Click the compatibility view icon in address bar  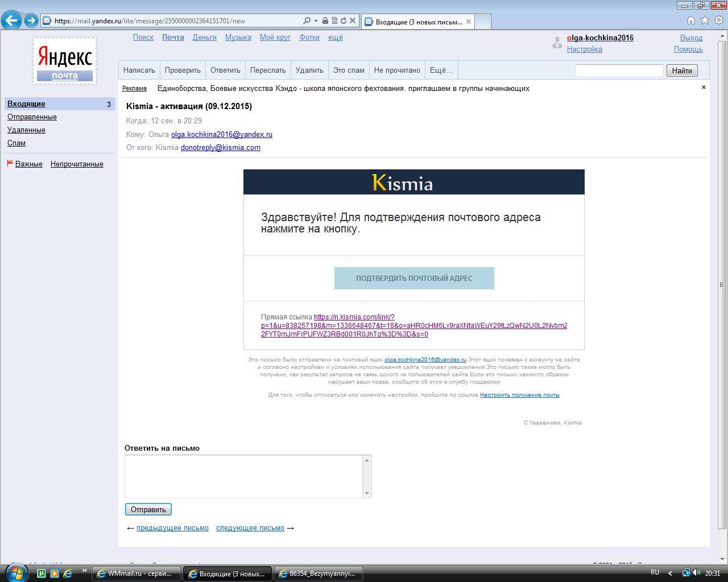click(x=334, y=20)
